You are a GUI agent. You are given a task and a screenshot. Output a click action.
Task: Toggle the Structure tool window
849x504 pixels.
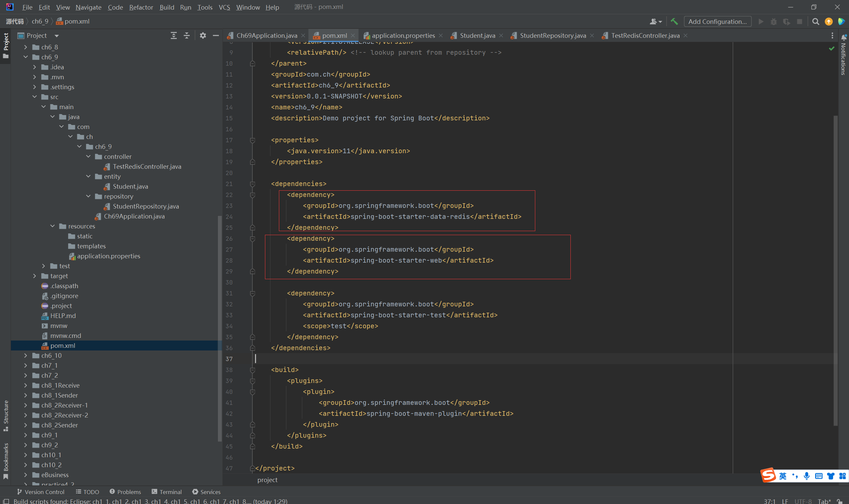[6, 415]
